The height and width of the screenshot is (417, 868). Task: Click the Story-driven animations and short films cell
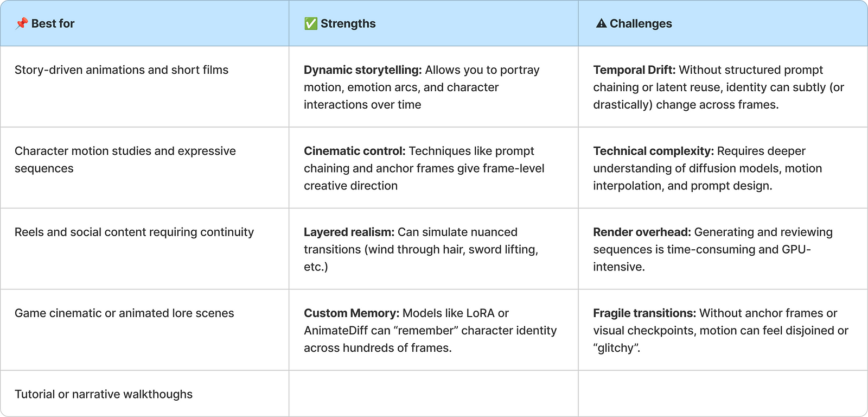click(x=122, y=70)
